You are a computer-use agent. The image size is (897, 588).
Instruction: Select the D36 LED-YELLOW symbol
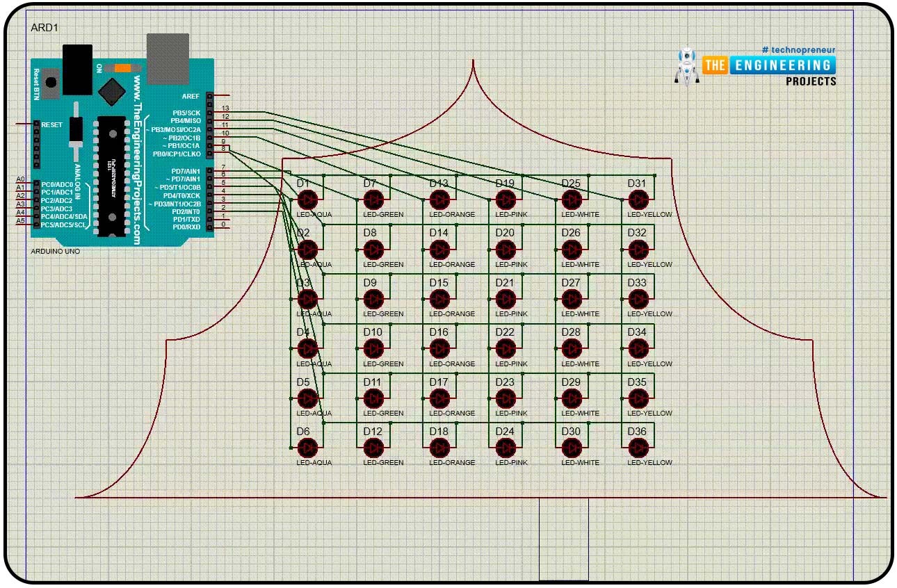pyautogui.click(x=638, y=448)
